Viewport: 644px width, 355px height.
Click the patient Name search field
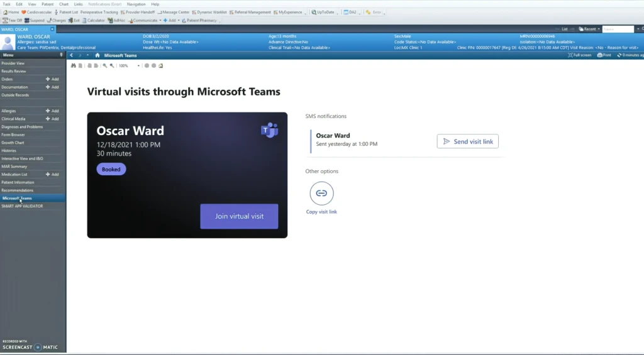618,29
